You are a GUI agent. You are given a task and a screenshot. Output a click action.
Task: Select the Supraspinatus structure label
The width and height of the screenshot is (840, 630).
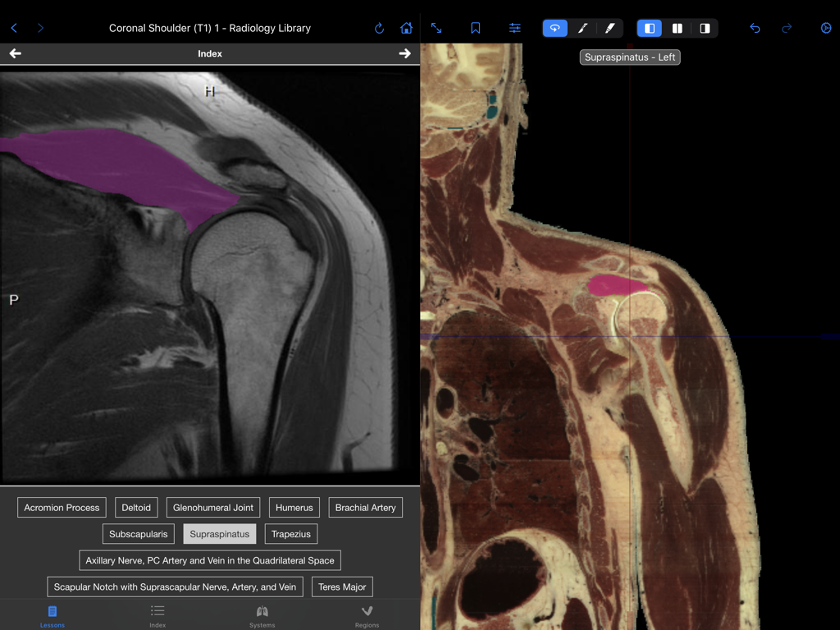tap(219, 534)
